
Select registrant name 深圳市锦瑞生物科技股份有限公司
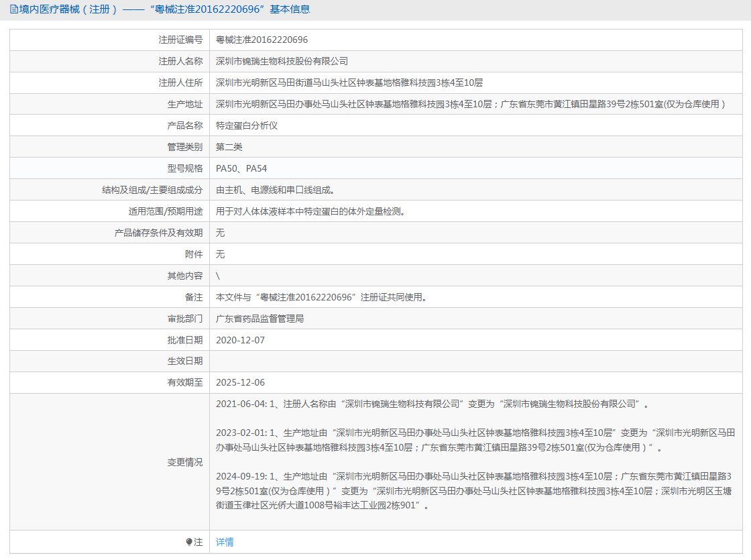click(282, 61)
